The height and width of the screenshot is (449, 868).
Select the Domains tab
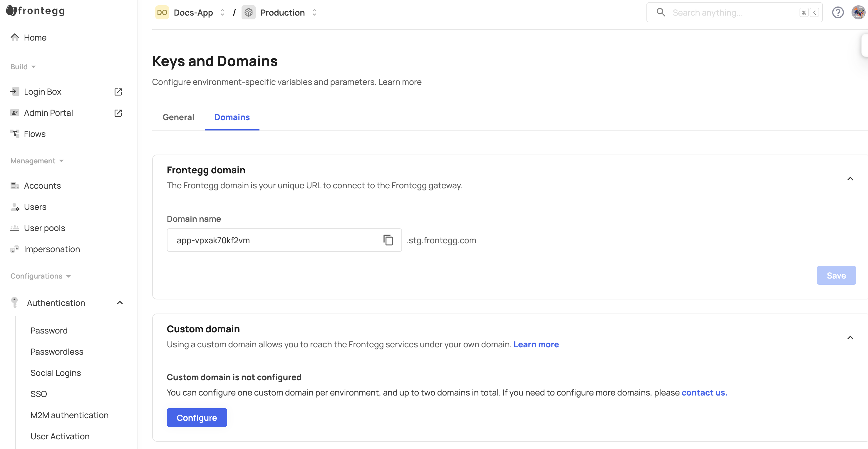232,117
